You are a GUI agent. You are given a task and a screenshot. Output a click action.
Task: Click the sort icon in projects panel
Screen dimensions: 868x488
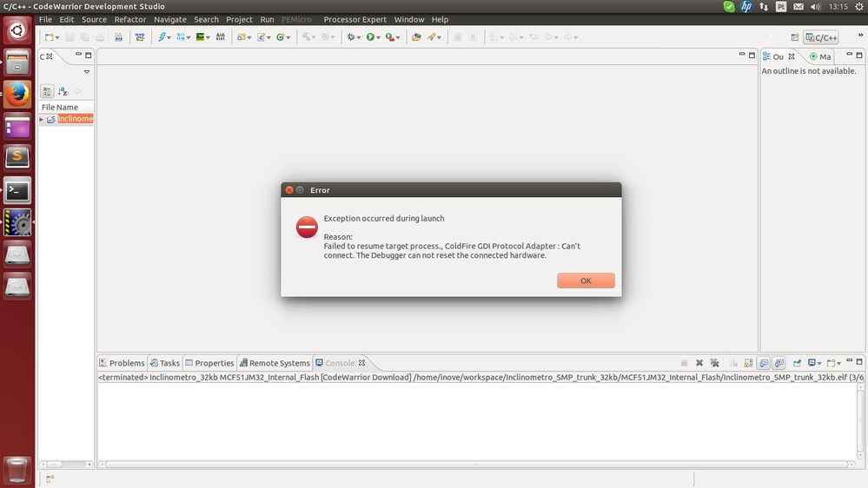coord(63,91)
